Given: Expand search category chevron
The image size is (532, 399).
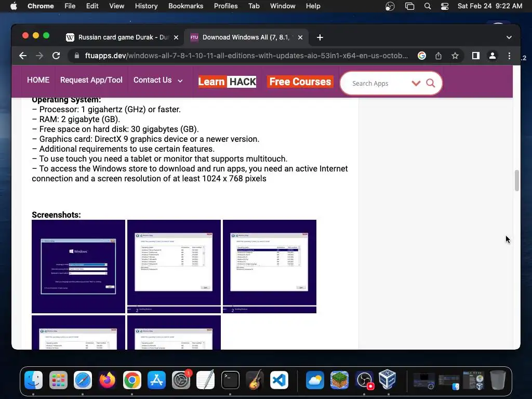Looking at the screenshot, I should [x=416, y=83].
